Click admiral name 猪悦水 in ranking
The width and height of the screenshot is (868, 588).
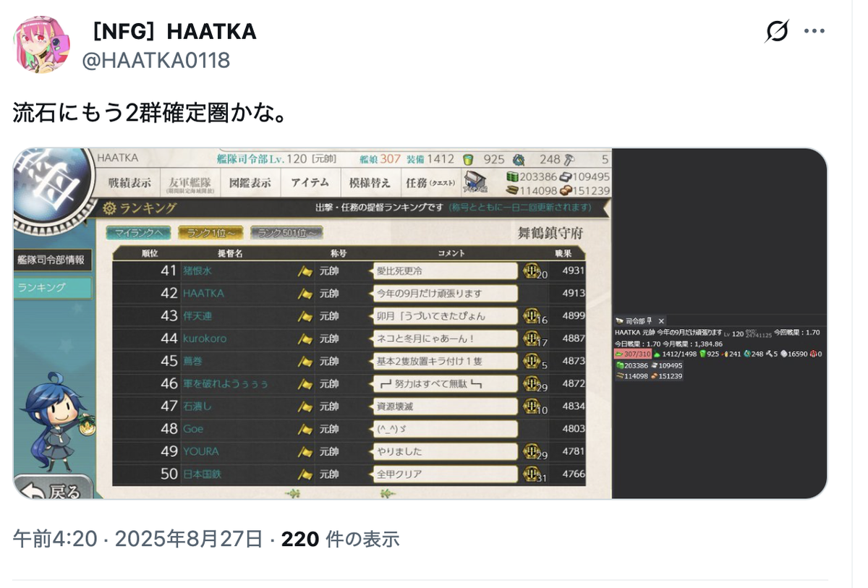197,271
